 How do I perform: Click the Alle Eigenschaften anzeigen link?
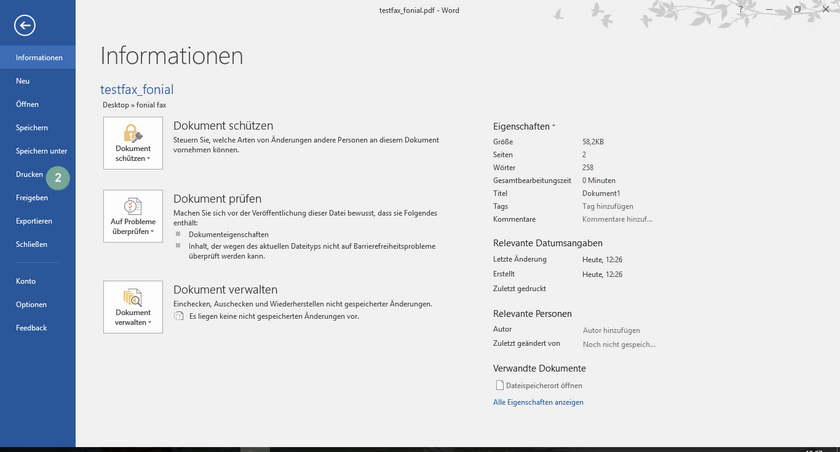(538, 402)
